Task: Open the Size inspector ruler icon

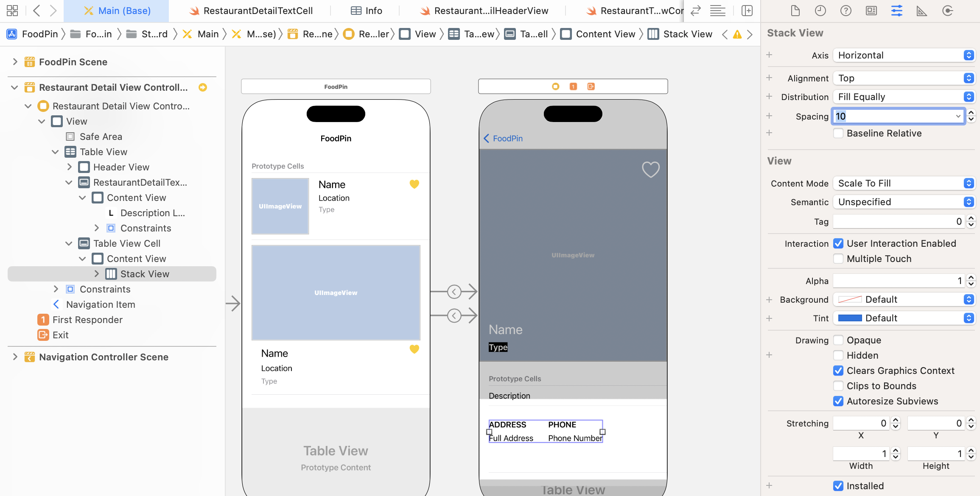Action: [922, 11]
